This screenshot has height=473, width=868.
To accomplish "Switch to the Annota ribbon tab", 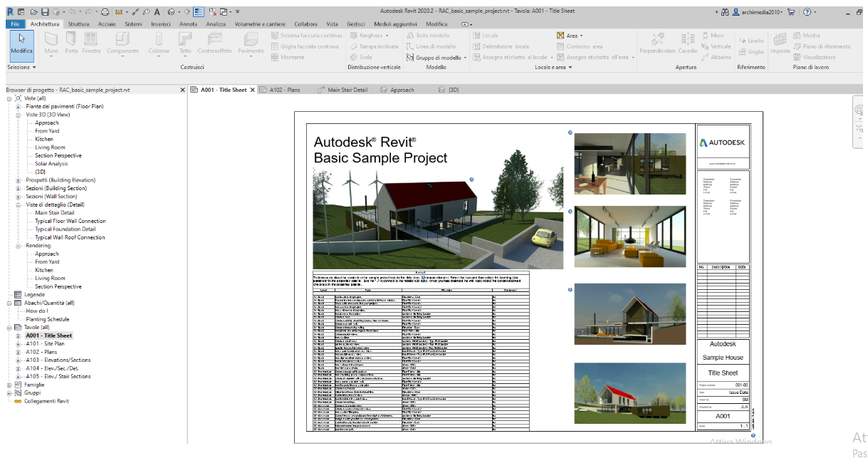I will point(188,24).
